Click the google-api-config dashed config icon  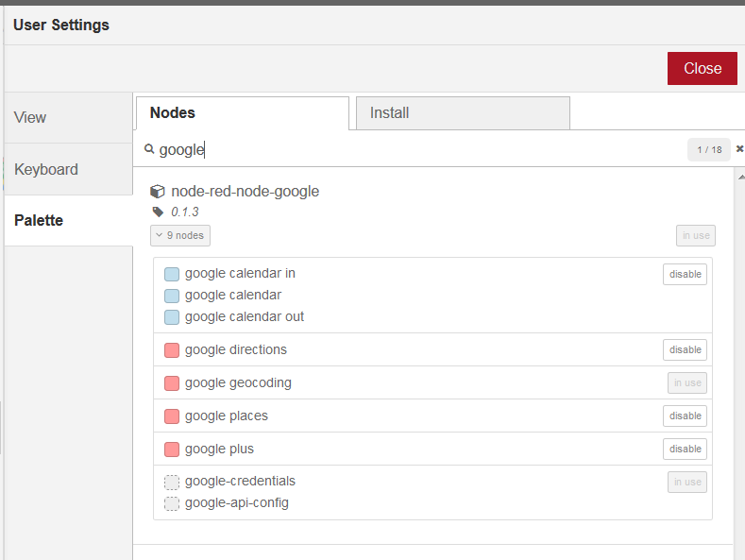pyautogui.click(x=172, y=503)
